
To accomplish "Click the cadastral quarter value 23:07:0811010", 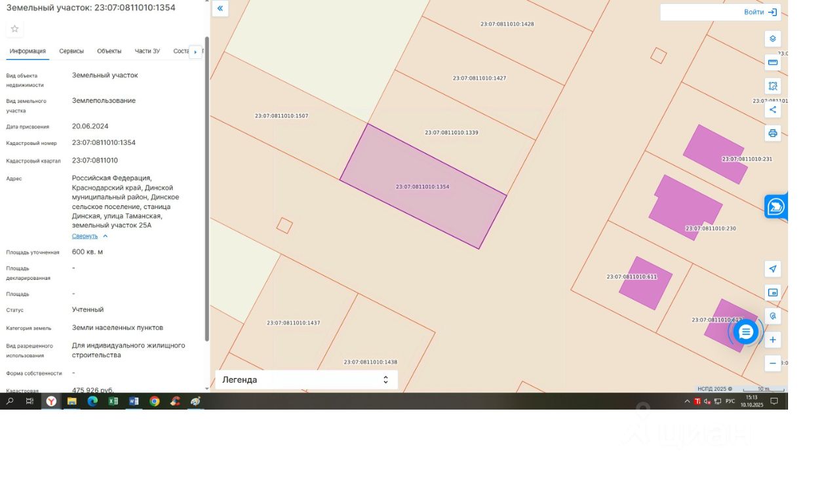I will pos(95,161).
